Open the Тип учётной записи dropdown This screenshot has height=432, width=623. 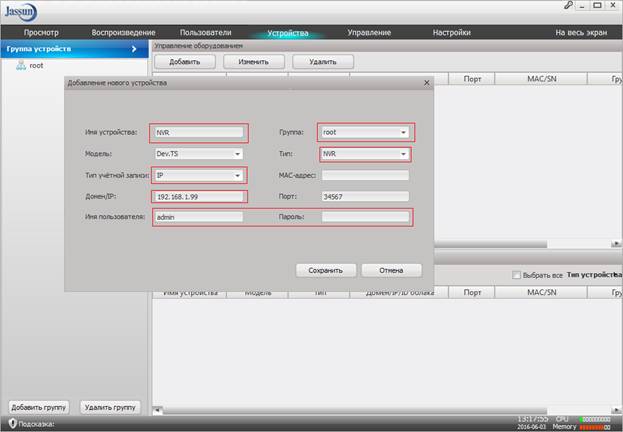[x=199, y=175]
